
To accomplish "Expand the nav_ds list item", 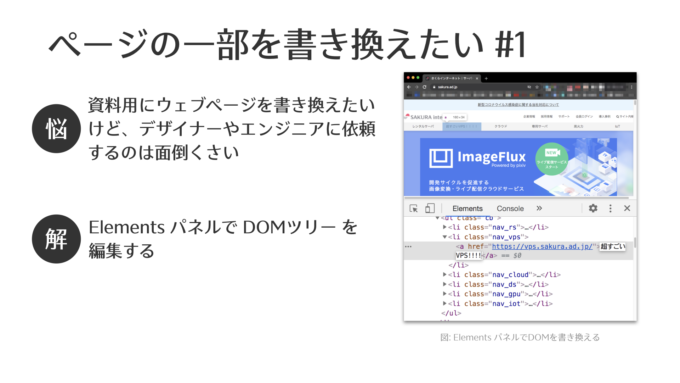I will pyautogui.click(x=445, y=285).
